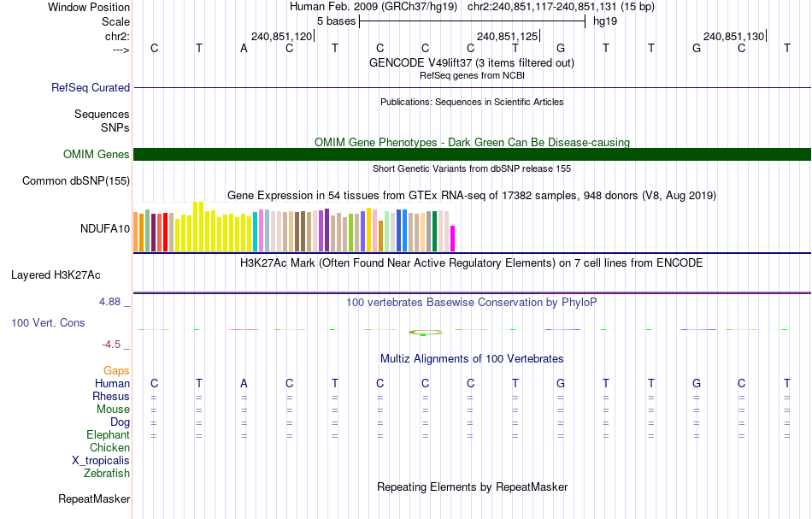The image size is (812, 519).
Task: Select the RepeatMasker track label
Action: (94, 498)
